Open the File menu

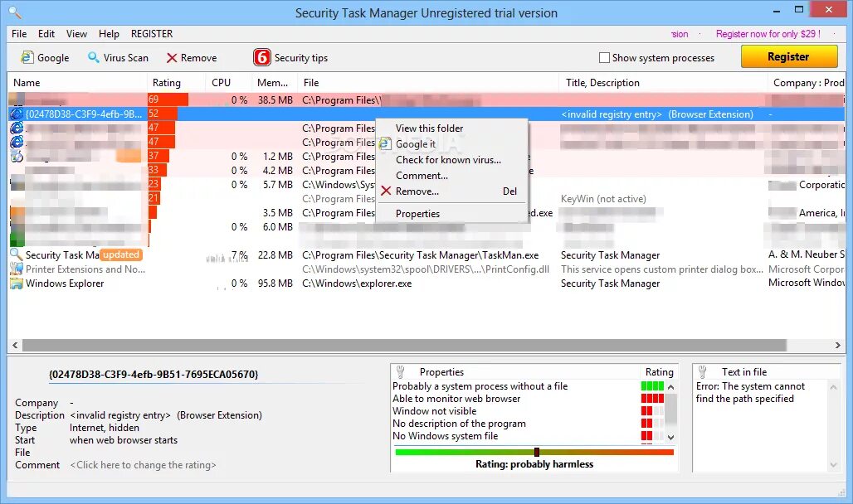click(19, 34)
